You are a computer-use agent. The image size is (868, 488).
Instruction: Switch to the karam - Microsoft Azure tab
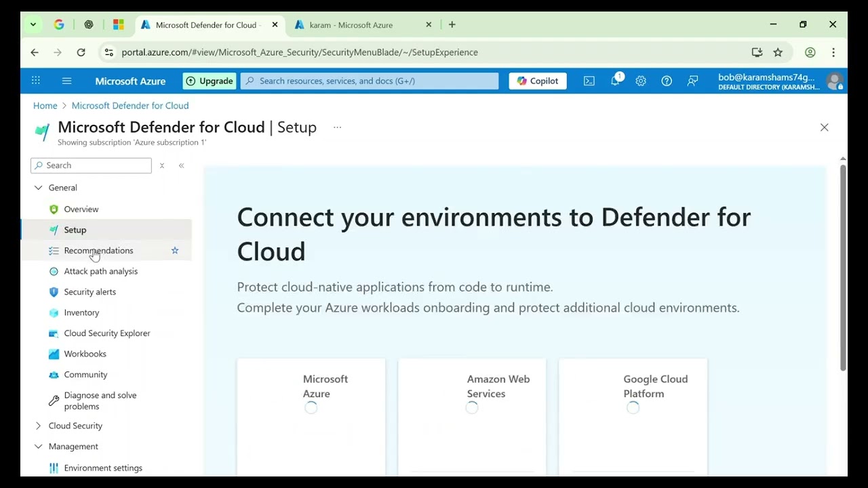(353, 25)
